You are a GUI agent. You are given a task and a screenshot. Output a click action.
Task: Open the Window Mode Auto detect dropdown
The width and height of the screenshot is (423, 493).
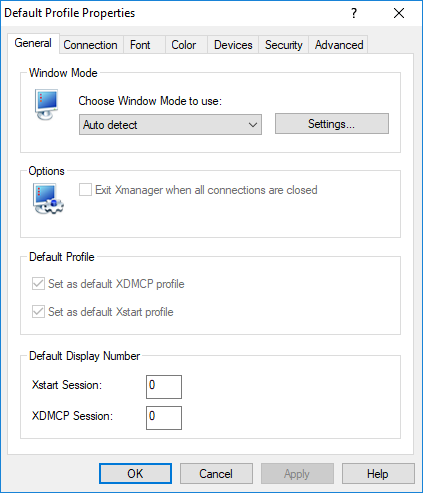point(170,125)
